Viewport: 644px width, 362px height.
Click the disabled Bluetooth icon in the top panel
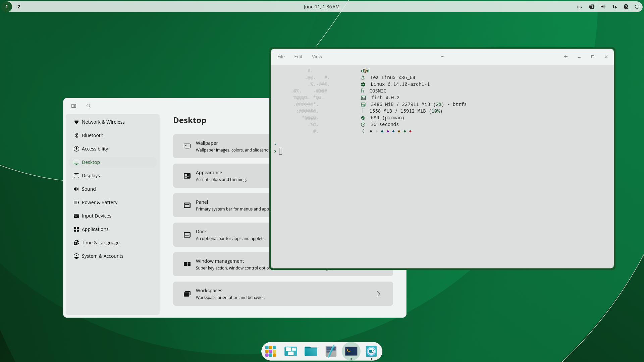pos(626,6)
